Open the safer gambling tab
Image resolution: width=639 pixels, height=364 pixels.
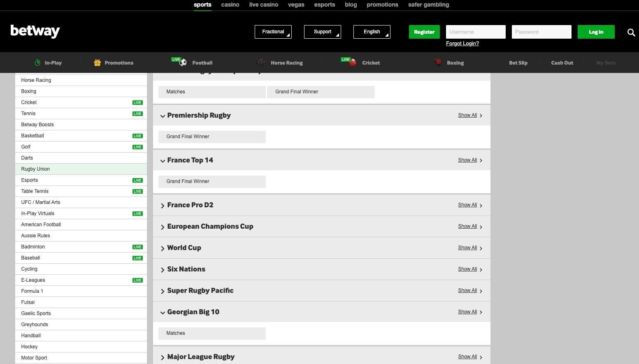(428, 5)
